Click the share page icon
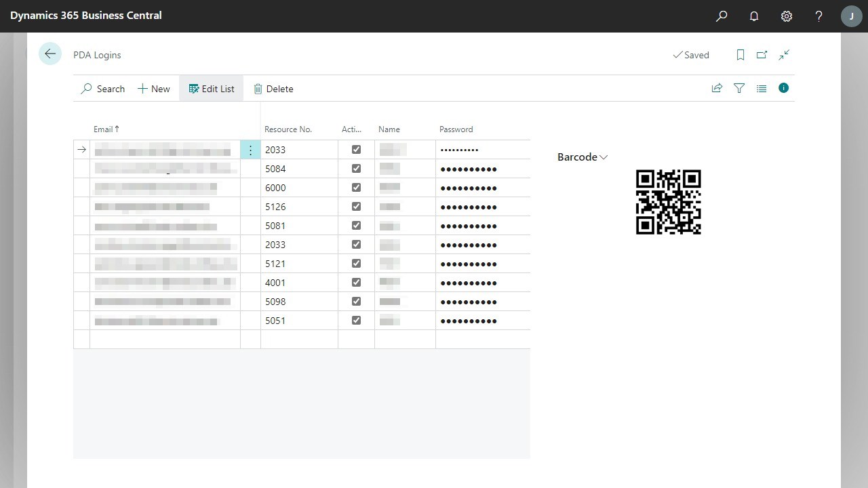This screenshot has height=488, width=868. click(x=717, y=88)
